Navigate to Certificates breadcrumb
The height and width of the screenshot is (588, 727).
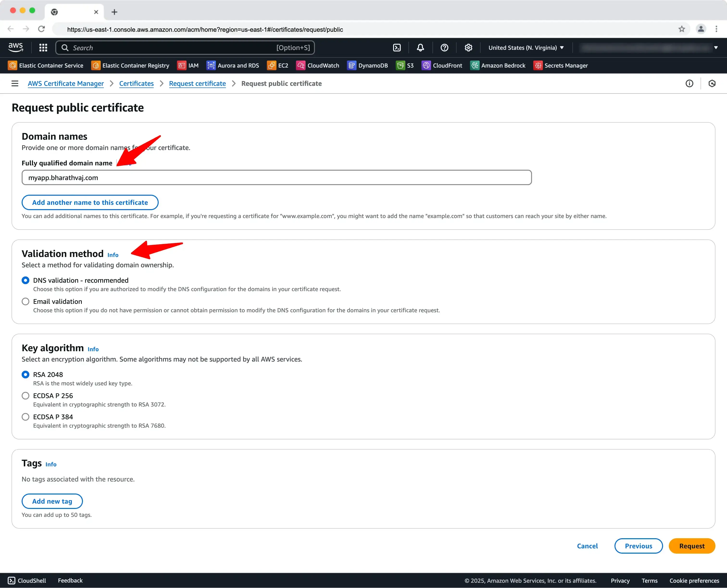tap(136, 83)
